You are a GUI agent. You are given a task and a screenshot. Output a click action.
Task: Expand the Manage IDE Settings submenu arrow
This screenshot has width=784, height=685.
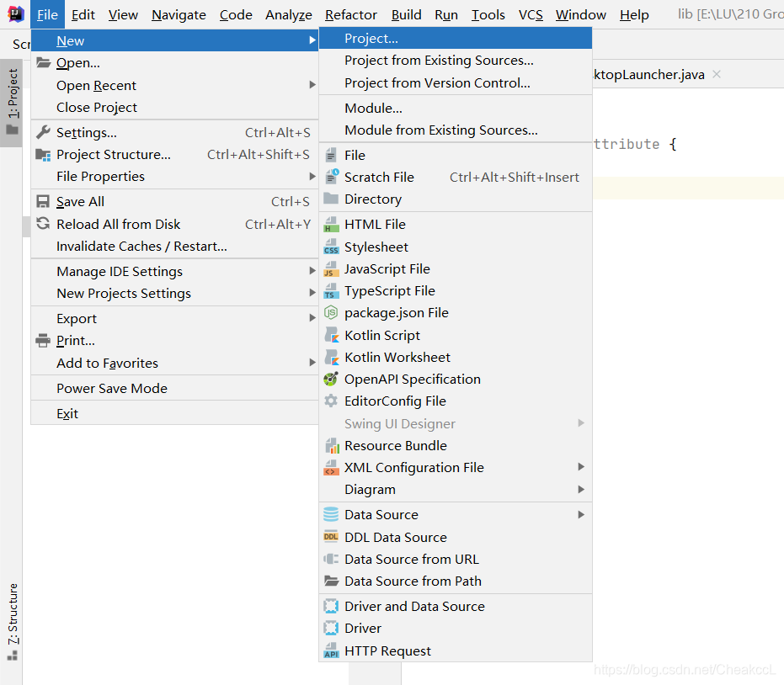(312, 271)
